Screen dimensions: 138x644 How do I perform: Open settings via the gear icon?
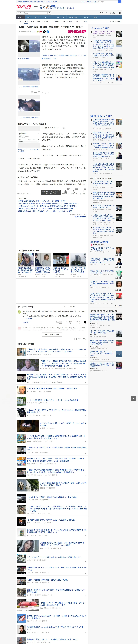click(120, 13)
